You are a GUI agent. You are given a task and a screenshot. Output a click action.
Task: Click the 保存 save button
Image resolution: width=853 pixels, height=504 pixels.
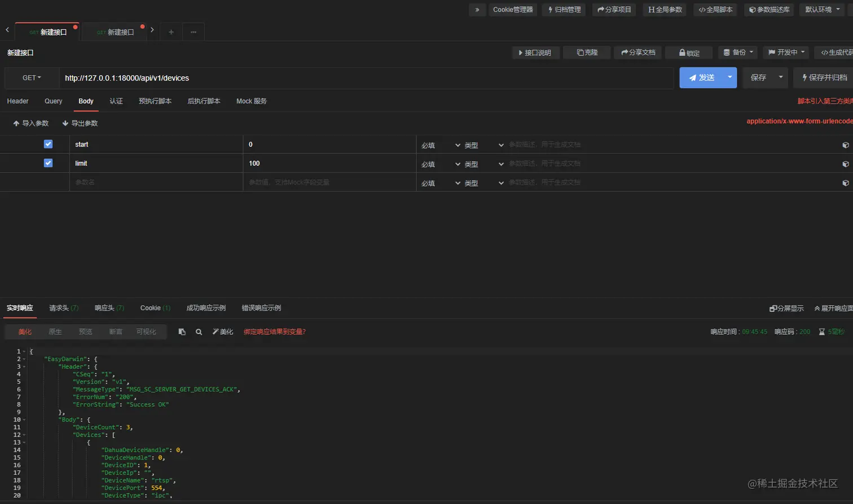(x=758, y=78)
